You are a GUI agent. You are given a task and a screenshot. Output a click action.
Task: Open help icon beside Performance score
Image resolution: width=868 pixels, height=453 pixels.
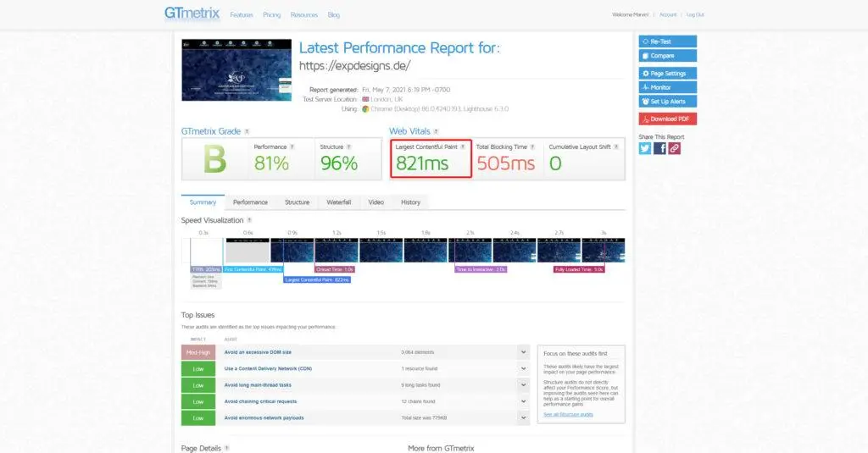pyautogui.click(x=292, y=147)
